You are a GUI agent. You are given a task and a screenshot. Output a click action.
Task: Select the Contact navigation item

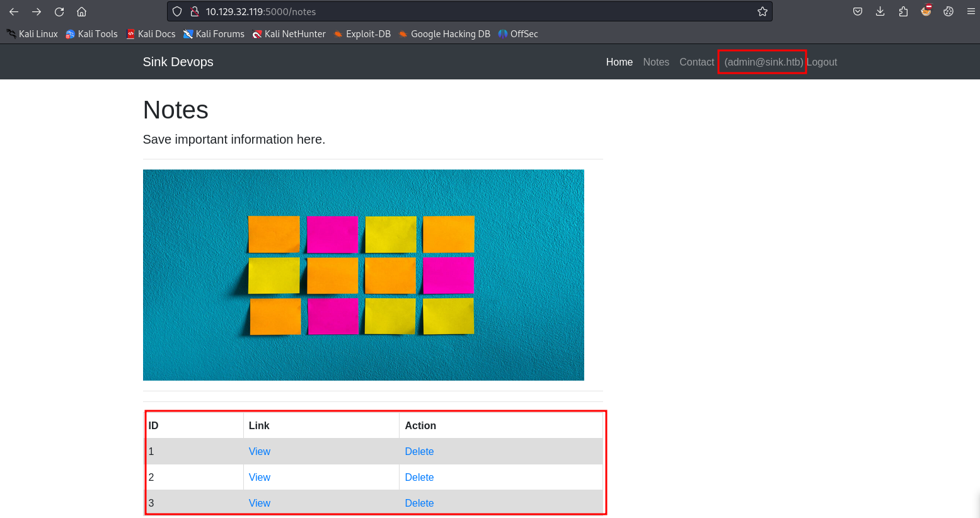(696, 62)
